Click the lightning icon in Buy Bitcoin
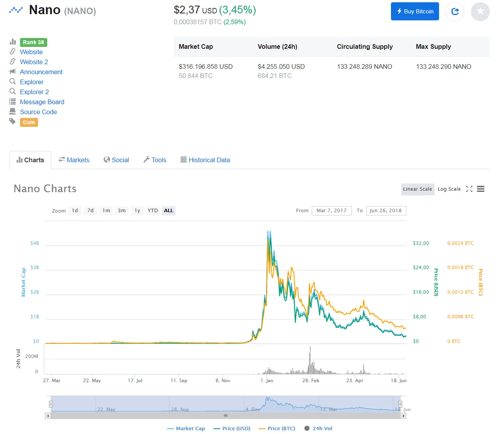This screenshot has height=434, width=504. [399, 11]
